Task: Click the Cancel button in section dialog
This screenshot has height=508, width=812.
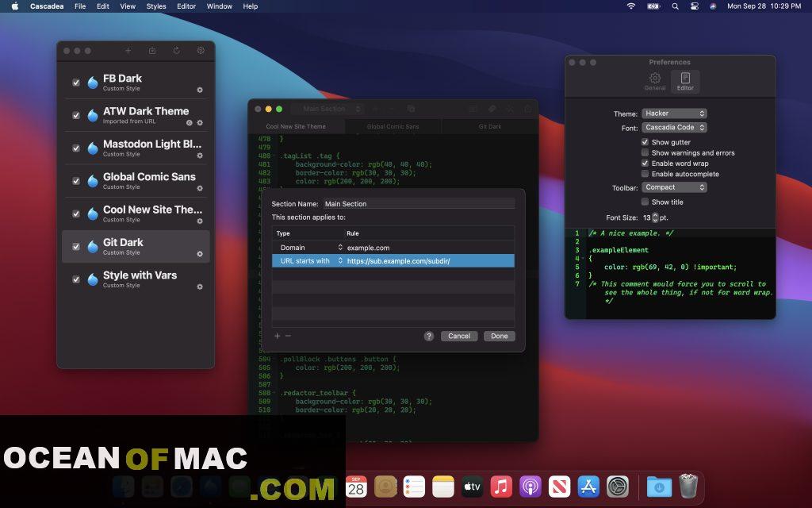Action: point(459,336)
